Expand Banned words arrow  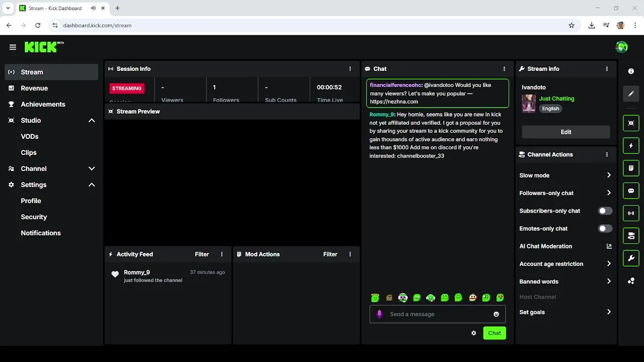pos(609,282)
